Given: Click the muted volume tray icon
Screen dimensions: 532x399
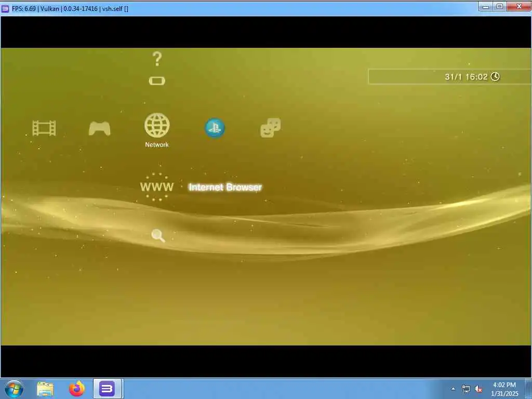Looking at the screenshot, I should [x=478, y=389].
